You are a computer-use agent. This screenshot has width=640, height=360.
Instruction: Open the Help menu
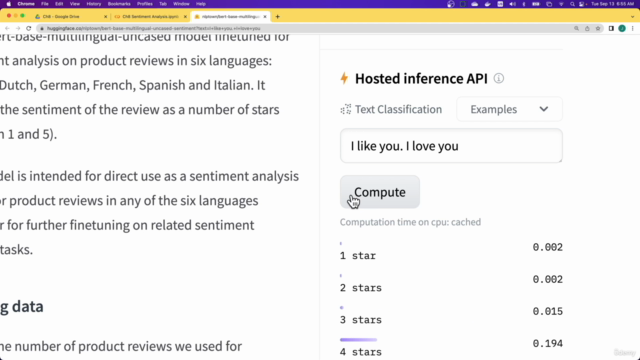pyautogui.click(x=201, y=4)
